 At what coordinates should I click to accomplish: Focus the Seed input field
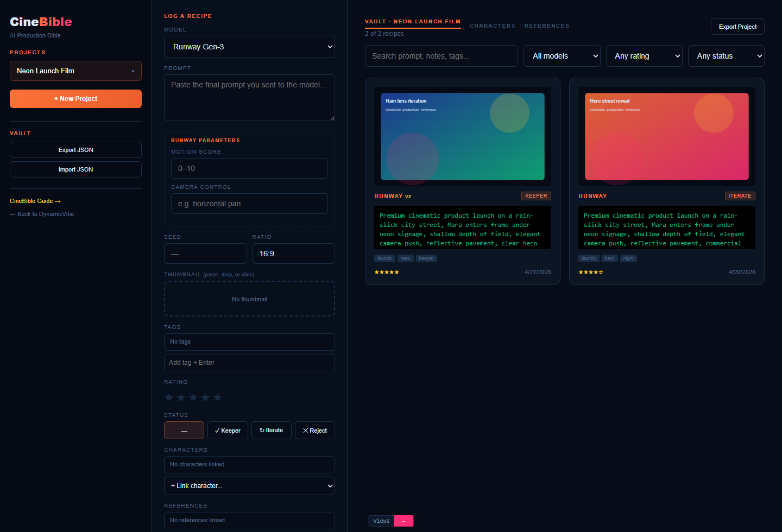pos(205,254)
